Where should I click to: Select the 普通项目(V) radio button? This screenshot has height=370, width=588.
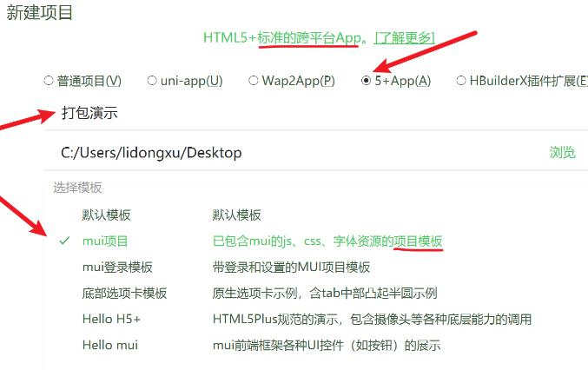pyautogui.click(x=49, y=81)
